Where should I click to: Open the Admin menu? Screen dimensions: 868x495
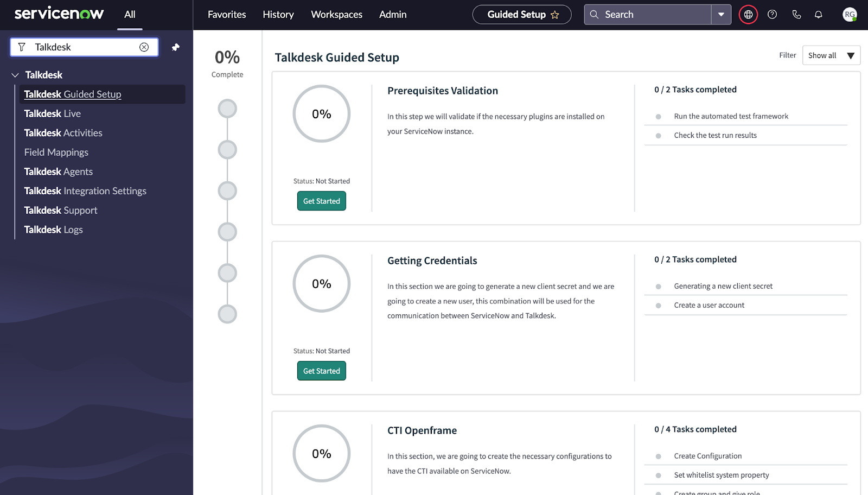392,15
